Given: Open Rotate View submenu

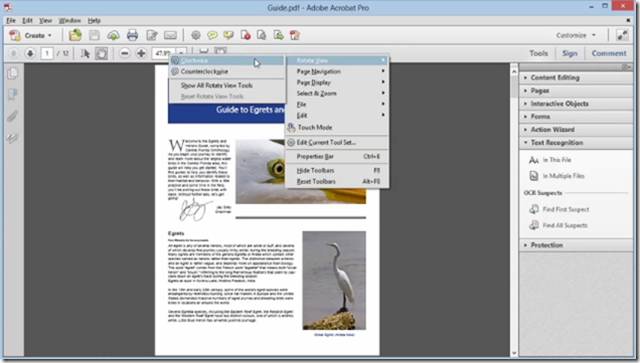Looking at the screenshot, I should click(x=337, y=60).
